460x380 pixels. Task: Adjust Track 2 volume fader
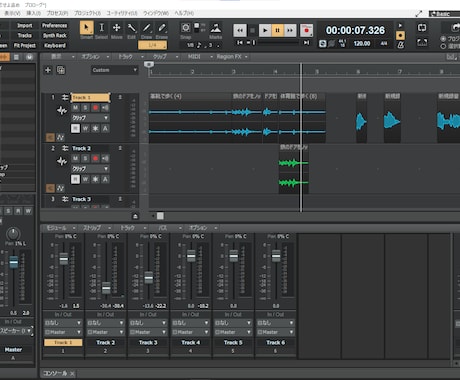[106, 287]
